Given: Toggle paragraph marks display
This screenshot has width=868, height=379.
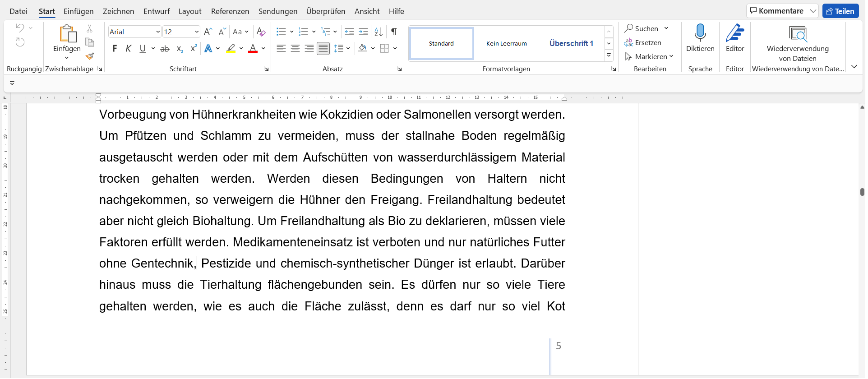Looking at the screenshot, I should pos(394,32).
